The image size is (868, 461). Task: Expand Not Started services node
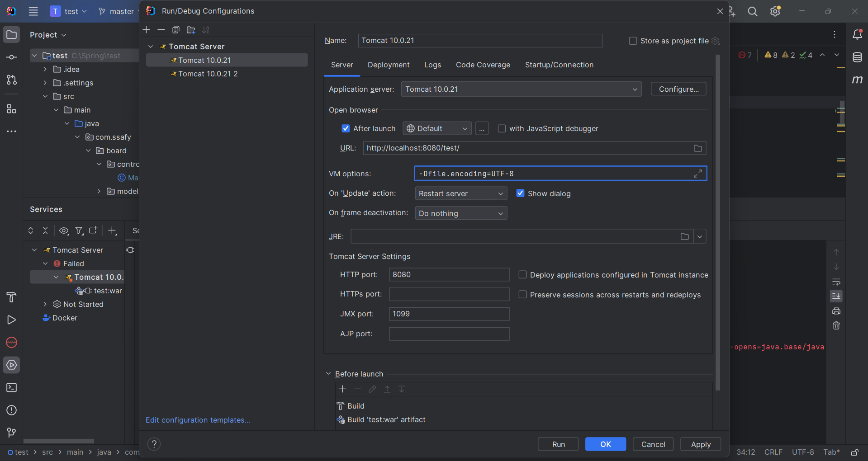pos(45,304)
